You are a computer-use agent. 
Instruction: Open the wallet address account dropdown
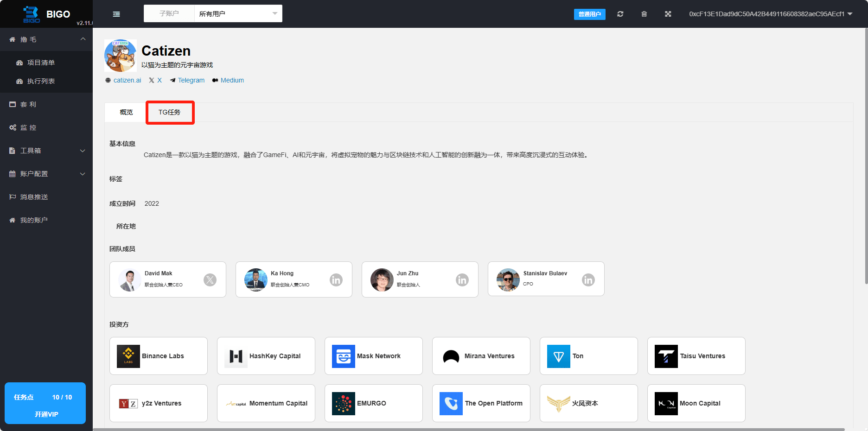pos(771,14)
